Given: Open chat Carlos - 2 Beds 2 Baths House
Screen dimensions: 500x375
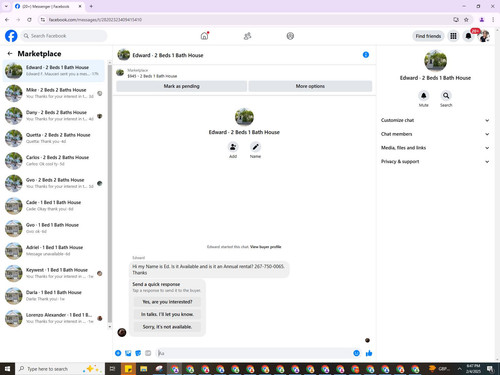Looking at the screenshot, I should point(53,161).
